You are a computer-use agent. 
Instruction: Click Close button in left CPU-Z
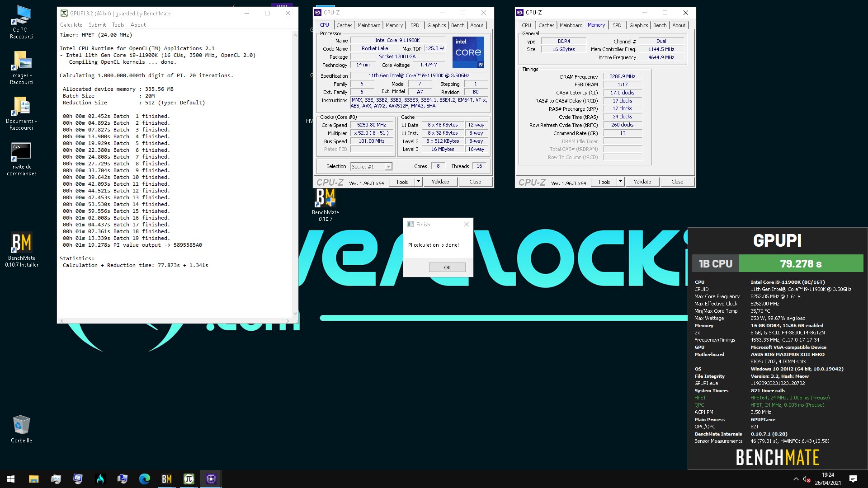[475, 182]
